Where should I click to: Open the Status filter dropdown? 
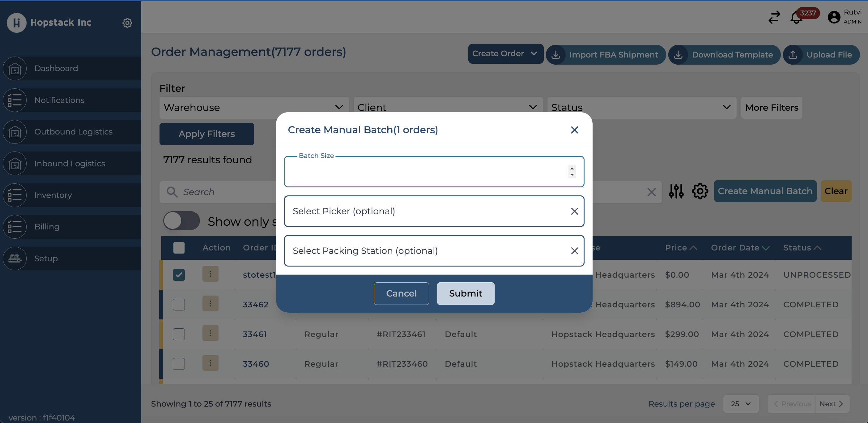[641, 108]
